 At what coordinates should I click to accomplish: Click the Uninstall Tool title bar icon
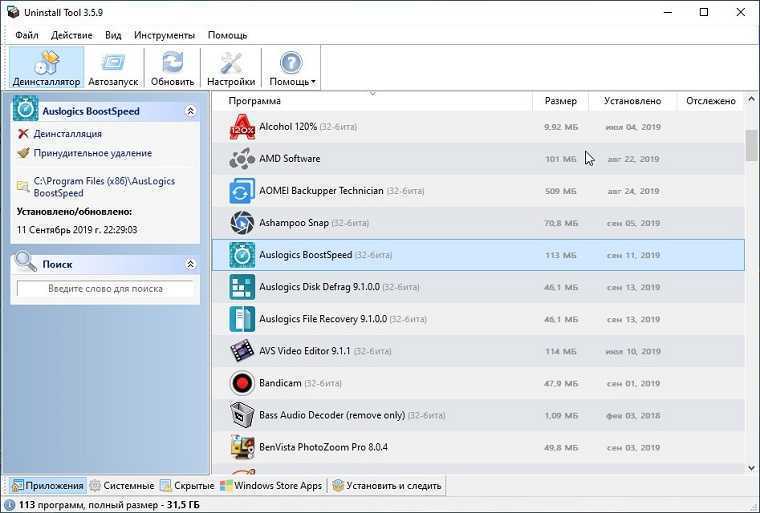coord(13,12)
